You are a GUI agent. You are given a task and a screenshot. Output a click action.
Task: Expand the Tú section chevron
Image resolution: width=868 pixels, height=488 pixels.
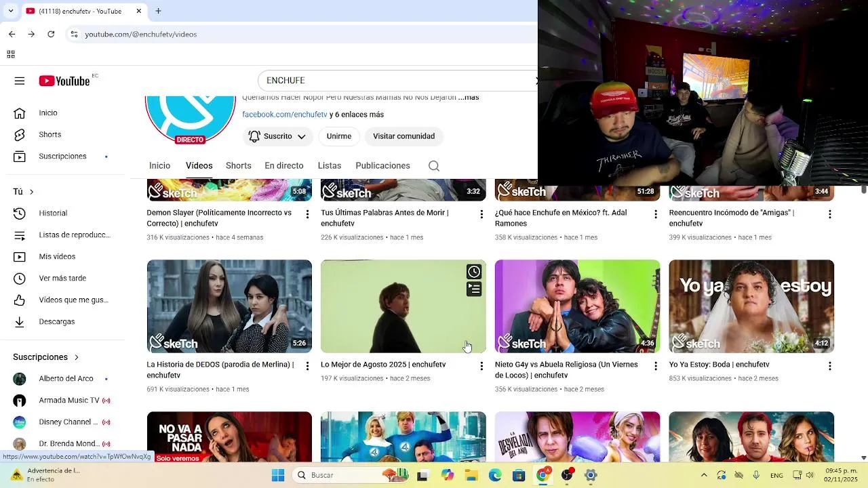click(x=31, y=192)
